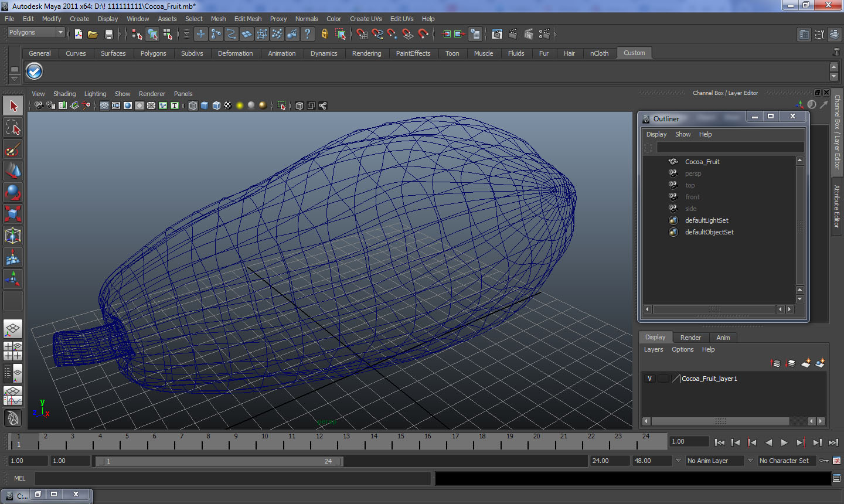This screenshot has width=844, height=504.
Task: Click the New Scene icon
Action: [78, 34]
